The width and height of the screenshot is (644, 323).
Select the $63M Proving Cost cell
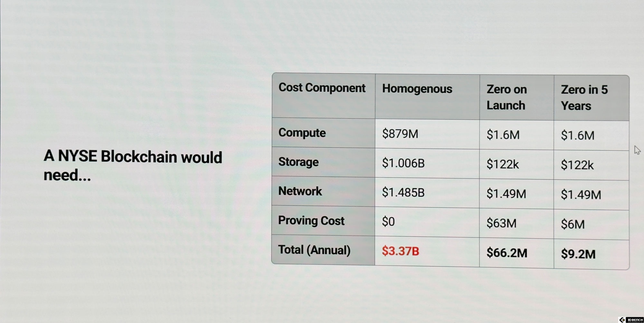coord(501,223)
